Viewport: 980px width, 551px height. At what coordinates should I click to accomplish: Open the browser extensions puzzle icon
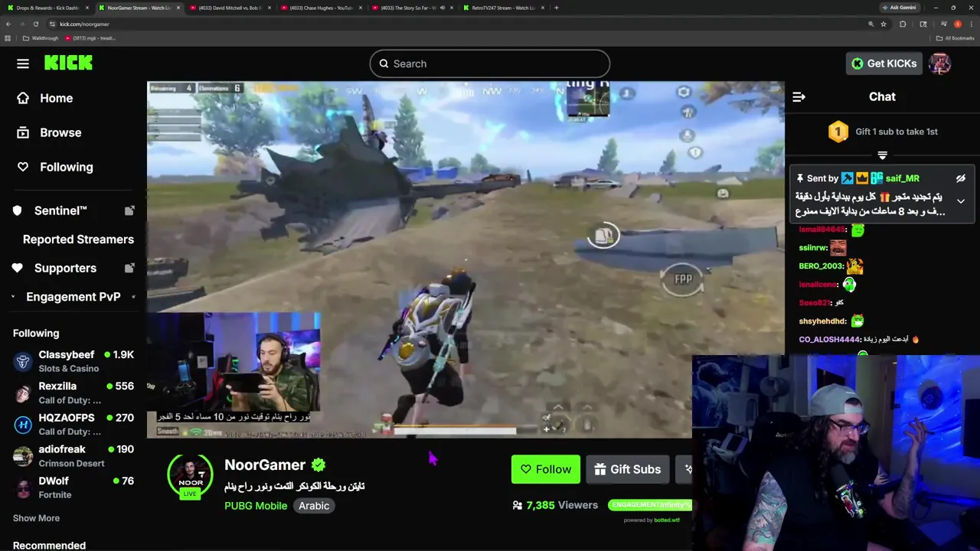(903, 24)
